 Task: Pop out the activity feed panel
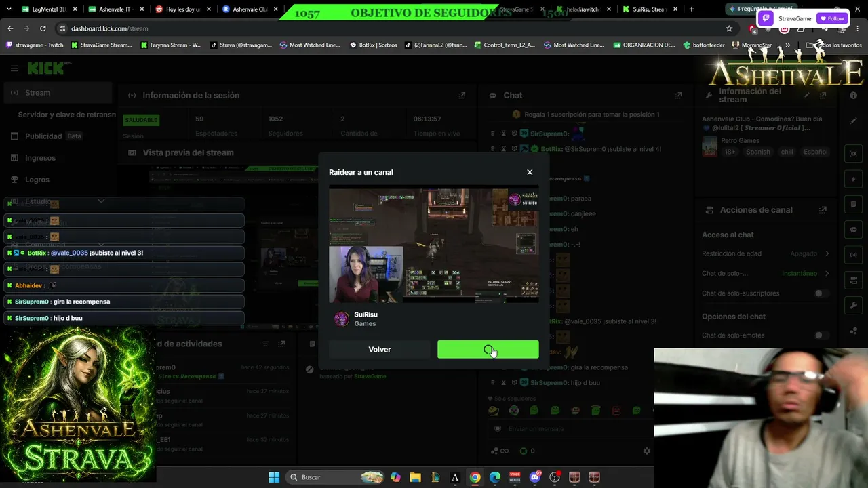[281, 344]
